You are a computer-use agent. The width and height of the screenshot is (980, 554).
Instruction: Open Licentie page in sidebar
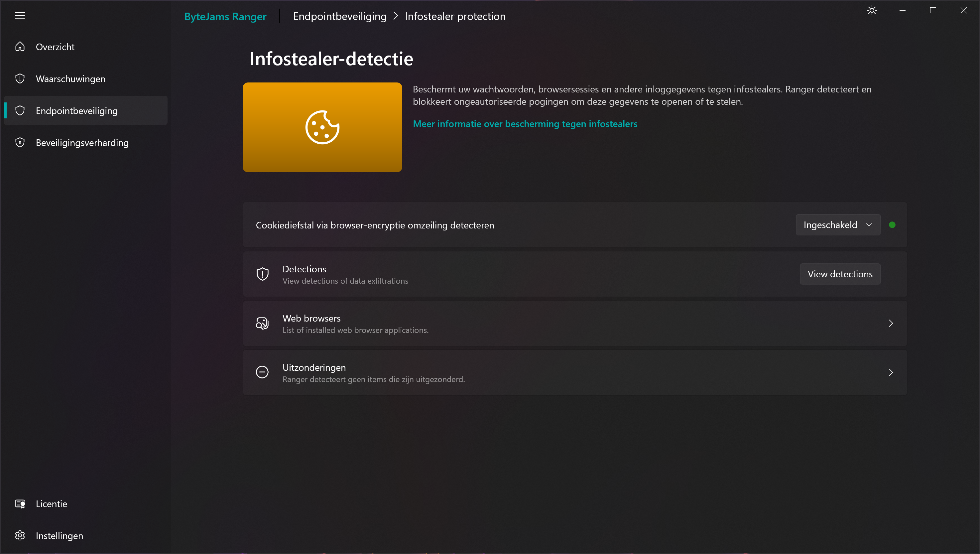click(x=85, y=503)
